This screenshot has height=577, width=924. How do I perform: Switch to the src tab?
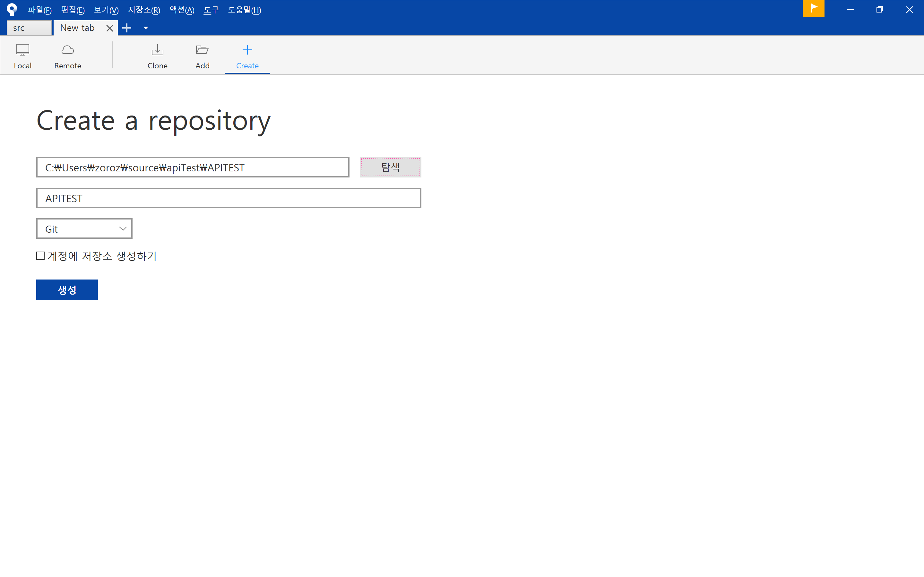pyautogui.click(x=29, y=28)
